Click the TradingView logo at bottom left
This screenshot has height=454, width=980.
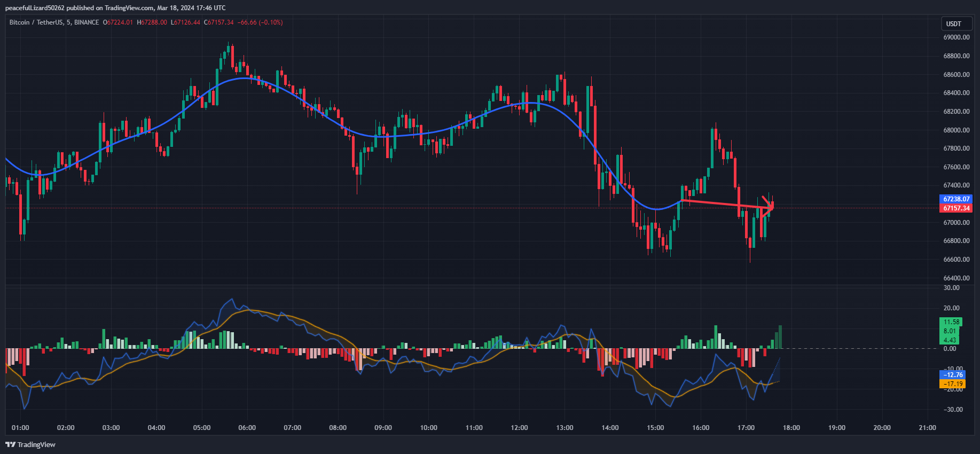30,444
